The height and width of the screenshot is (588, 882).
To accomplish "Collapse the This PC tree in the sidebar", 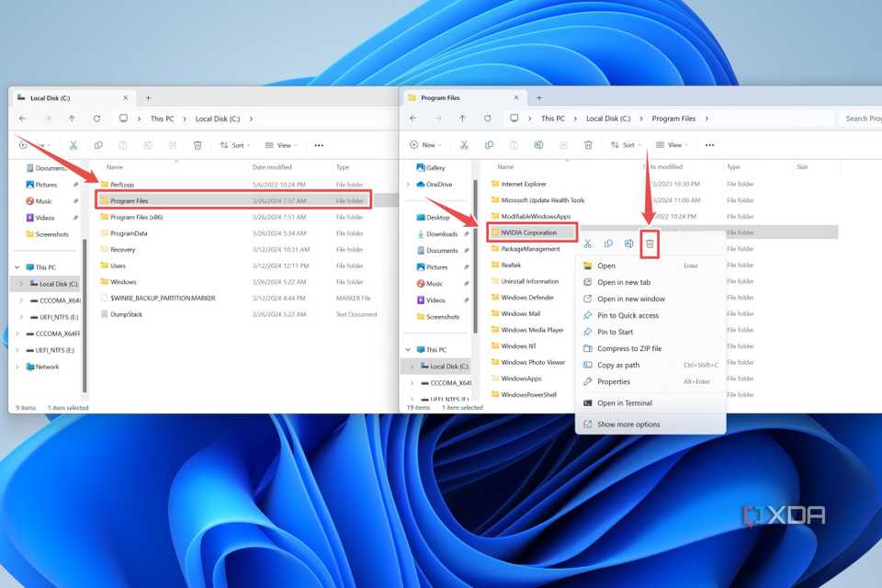I will [x=409, y=349].
